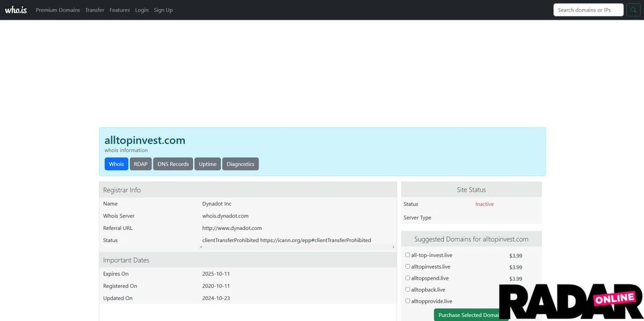Image resolution: width=644 pixels, height=321 pixels.
Task: Click the Important Dates section header
Action: pyautogui.click(x=248, y=260)
